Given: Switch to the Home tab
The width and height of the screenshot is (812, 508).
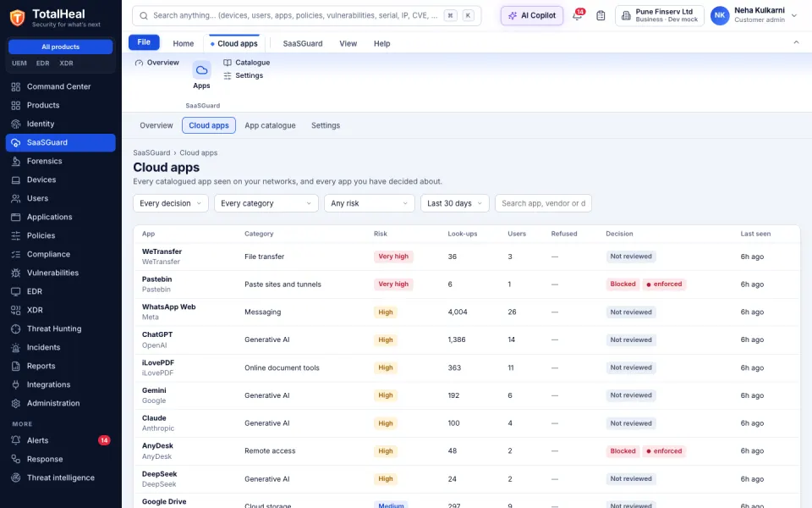Looking at the screenshot, I should [x=184, y=43].
